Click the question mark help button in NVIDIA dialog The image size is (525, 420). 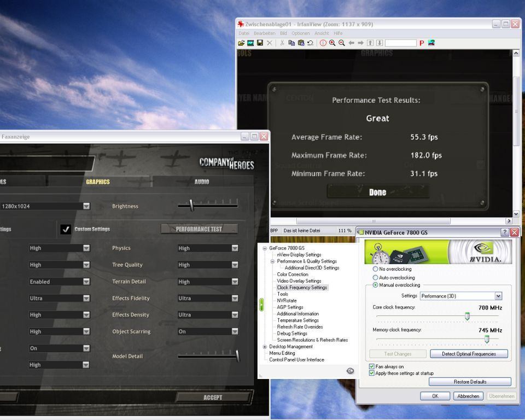[x=505, y=232]
